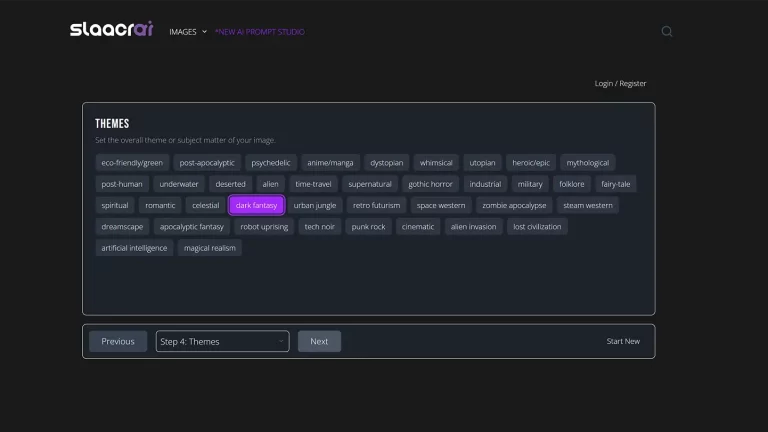Click the slaacrai logo
The image size is (768, 432).
point(111,30)
